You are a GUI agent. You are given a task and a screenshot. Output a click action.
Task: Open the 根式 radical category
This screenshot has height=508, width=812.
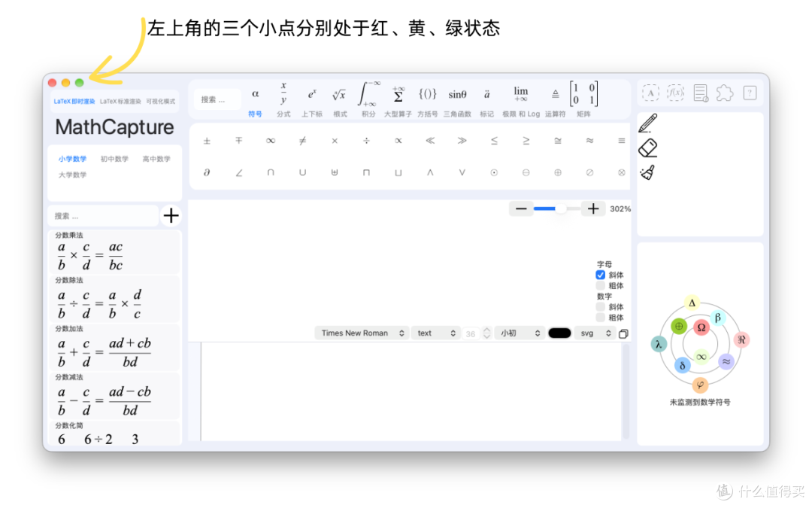point(340,100)
